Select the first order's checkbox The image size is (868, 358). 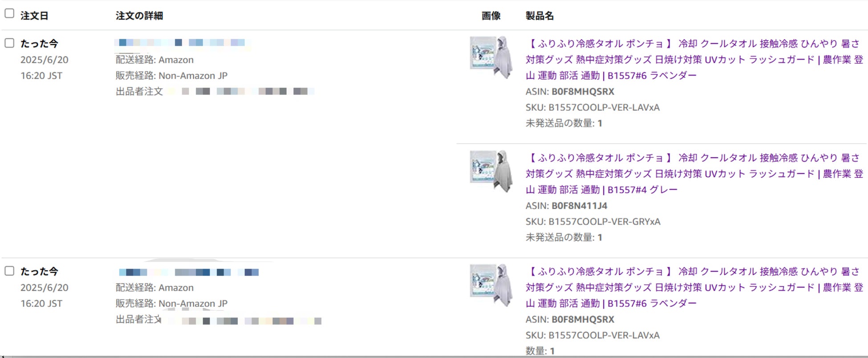pos(9,43)
